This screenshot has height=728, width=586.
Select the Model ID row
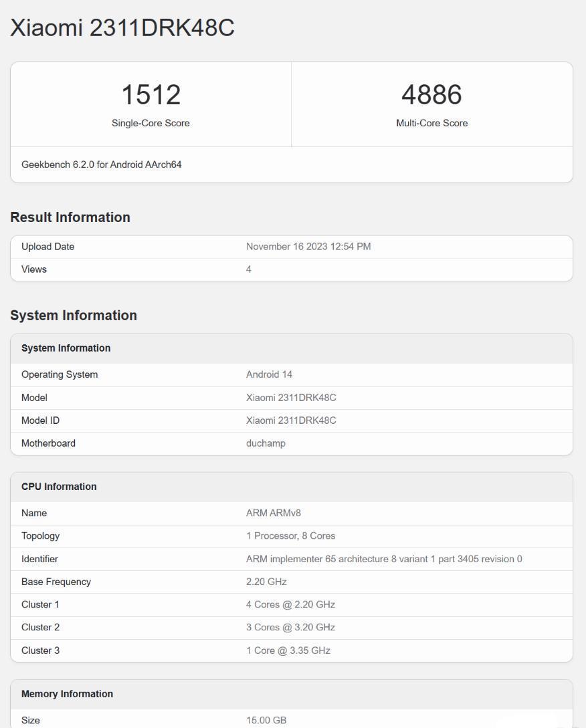(x=292, y=420)
